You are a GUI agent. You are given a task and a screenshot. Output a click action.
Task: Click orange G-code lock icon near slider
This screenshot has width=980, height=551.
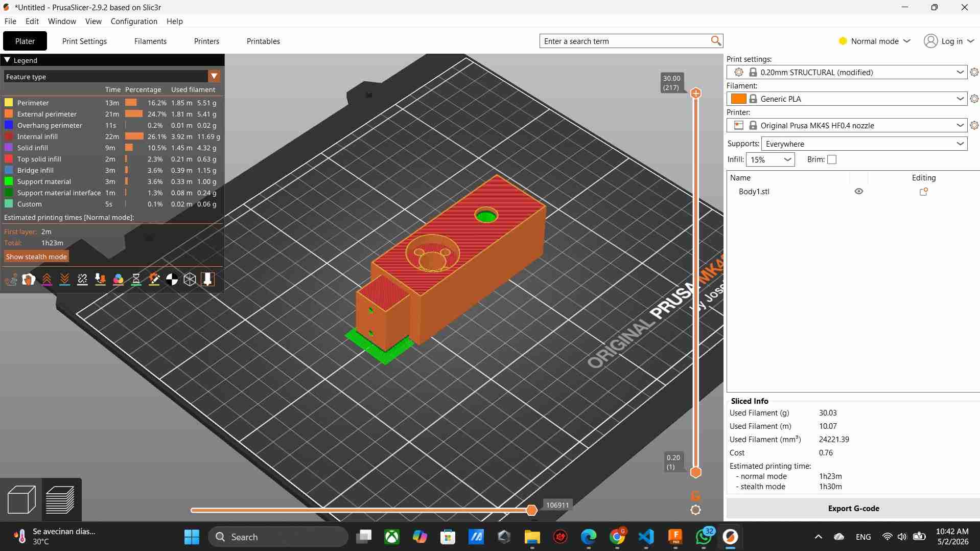tap(695, 495)
